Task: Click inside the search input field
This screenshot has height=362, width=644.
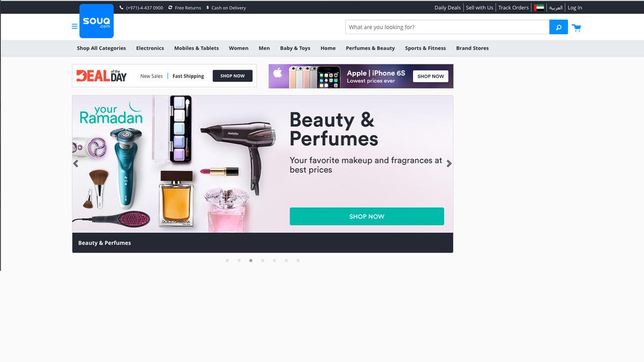Action: pyautogui.click(x=445, y=26)
